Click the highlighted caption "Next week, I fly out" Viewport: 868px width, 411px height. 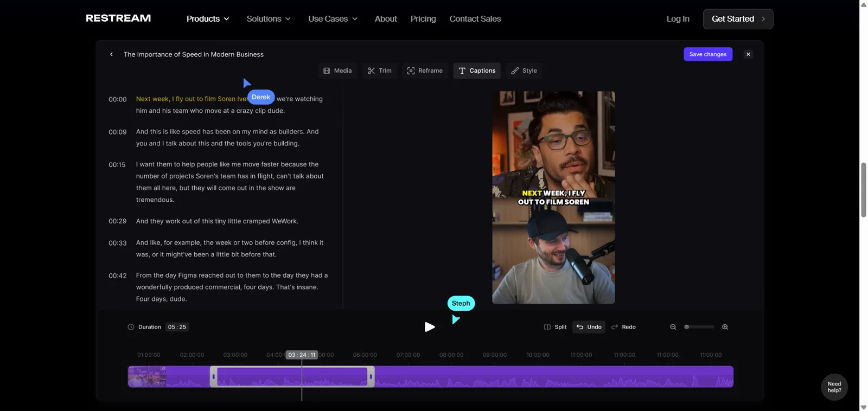pyautogui.click(x=192, y=99)
